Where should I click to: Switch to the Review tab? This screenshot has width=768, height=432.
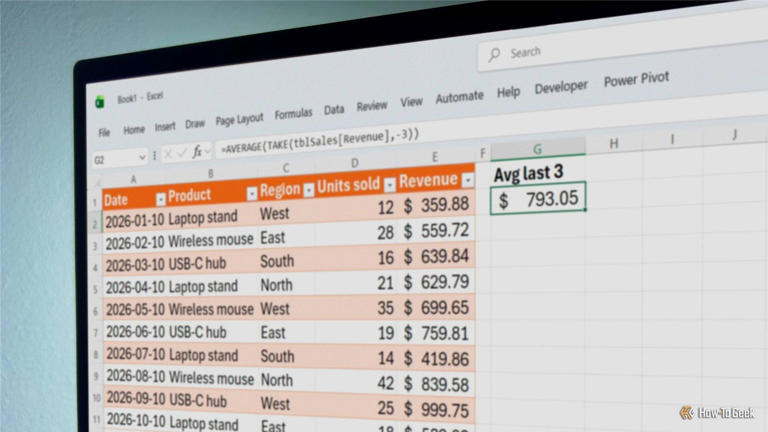coord(372,106)
